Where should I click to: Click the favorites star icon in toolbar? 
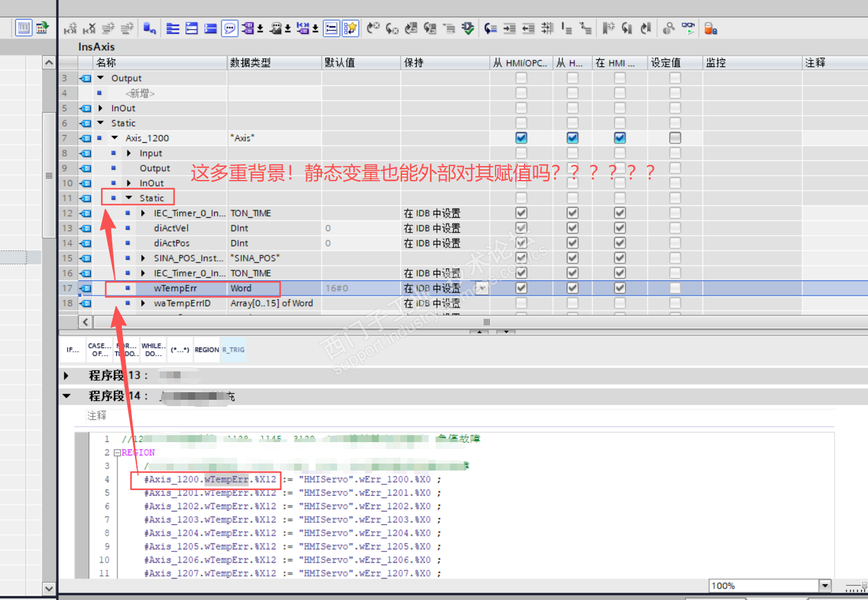[x=350, y=28]
